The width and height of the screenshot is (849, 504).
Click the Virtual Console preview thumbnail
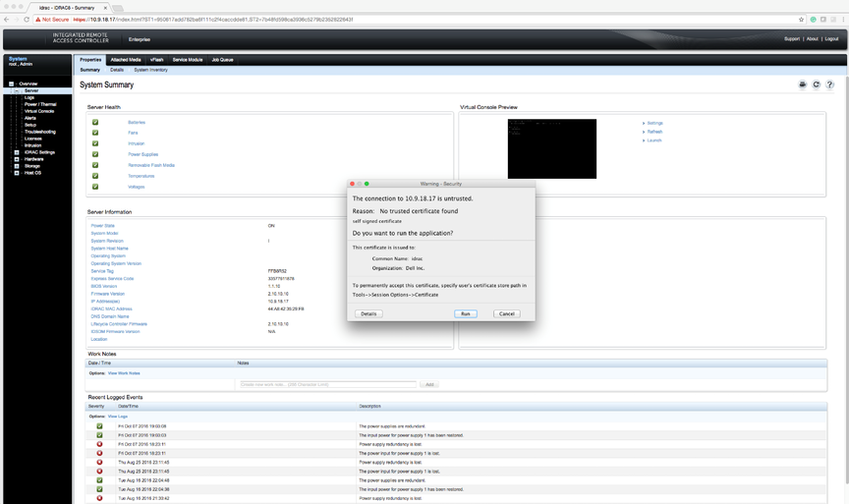(551, 148)
